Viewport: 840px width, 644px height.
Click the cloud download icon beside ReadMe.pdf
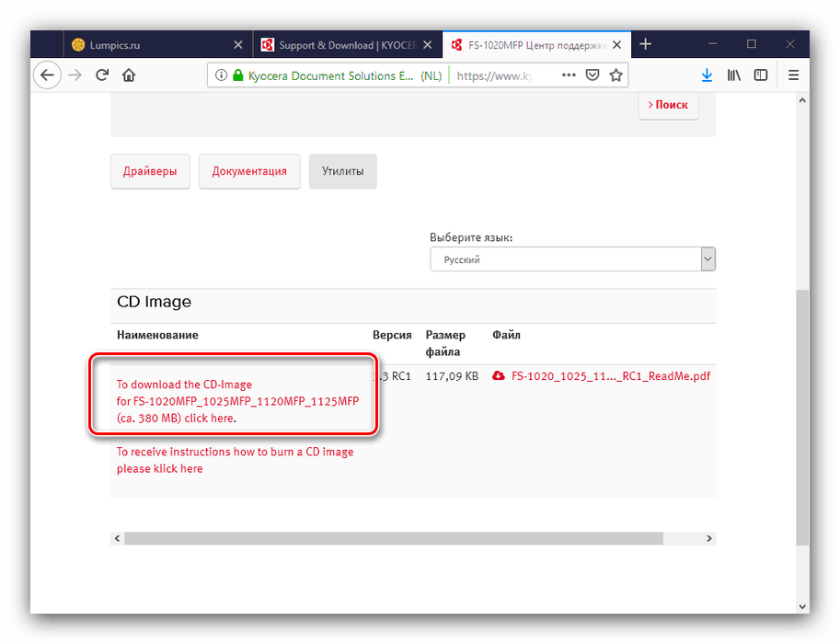499,375
